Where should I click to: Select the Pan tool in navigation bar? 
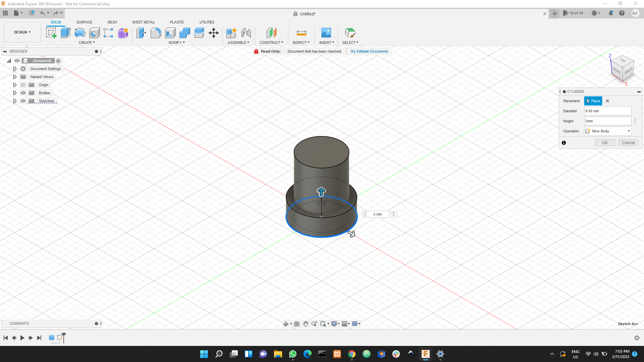306,324
